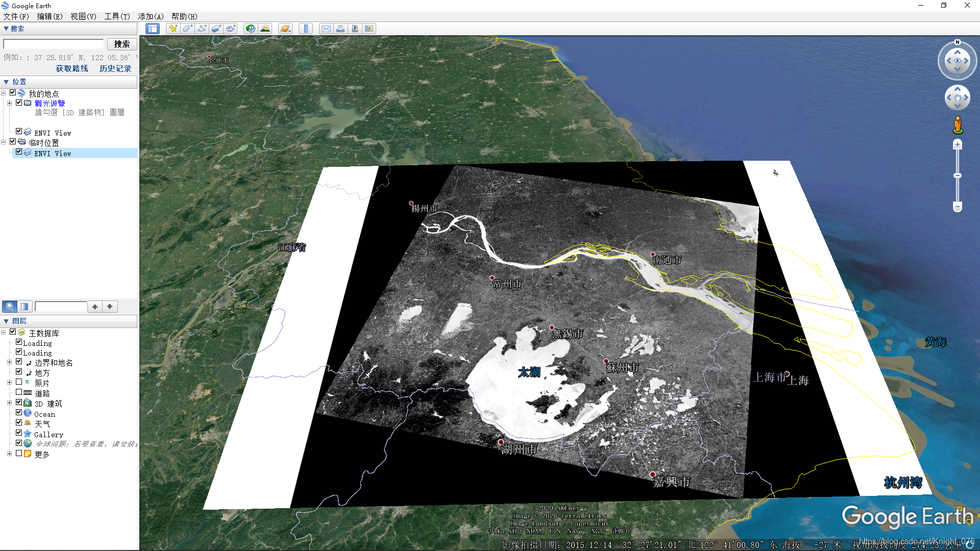This screenshot has height=551, width=980.
Task: Click the 搜索 search button
Action: coord(122,44)
